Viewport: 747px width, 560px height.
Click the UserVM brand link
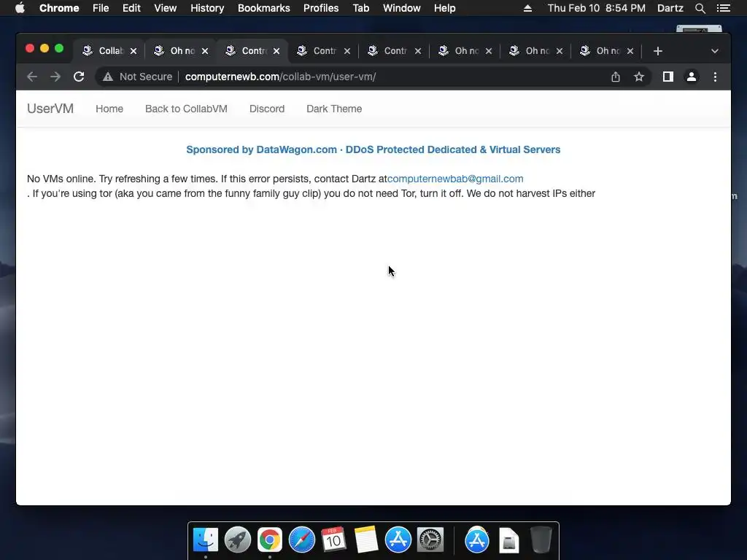[x=50, y=109]
